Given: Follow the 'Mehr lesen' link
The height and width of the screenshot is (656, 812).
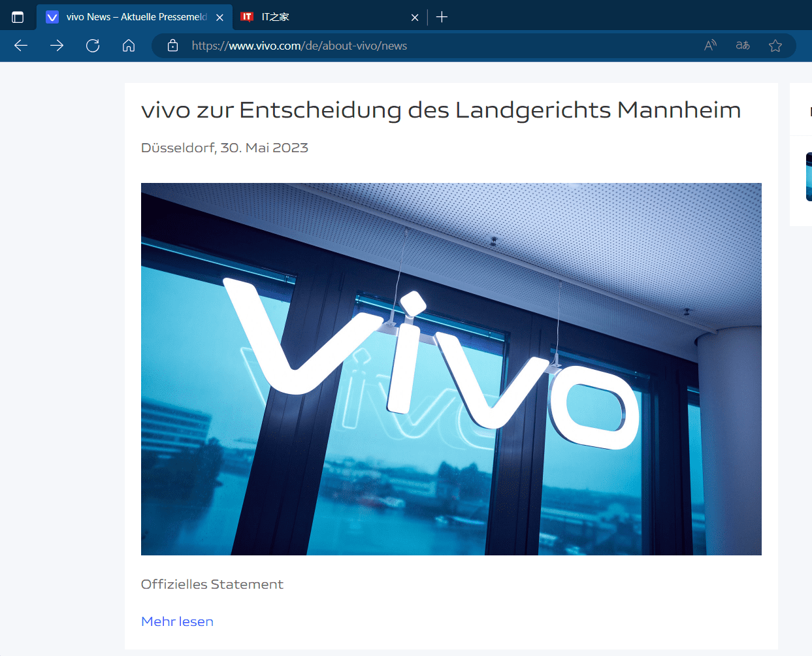Looking at the screenshot, I should pos(177,621).
